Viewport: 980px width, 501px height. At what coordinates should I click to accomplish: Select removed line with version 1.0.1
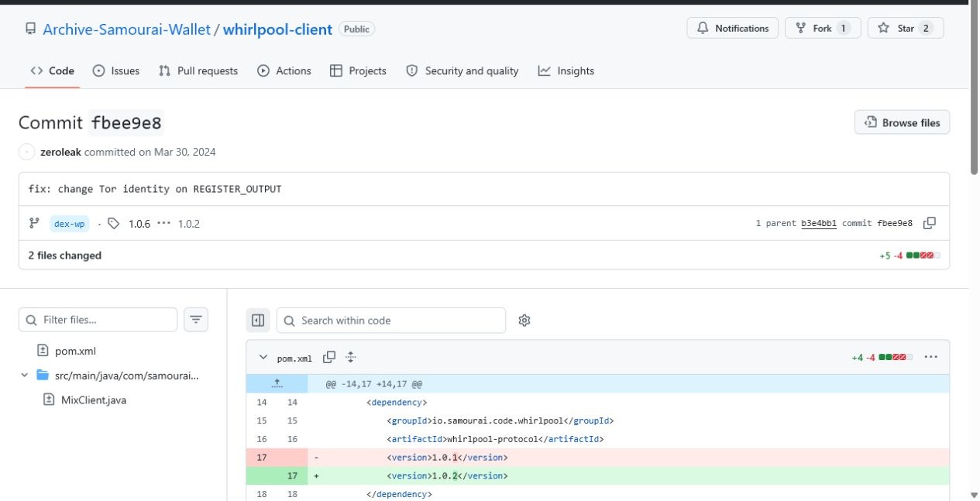[597, 458]
